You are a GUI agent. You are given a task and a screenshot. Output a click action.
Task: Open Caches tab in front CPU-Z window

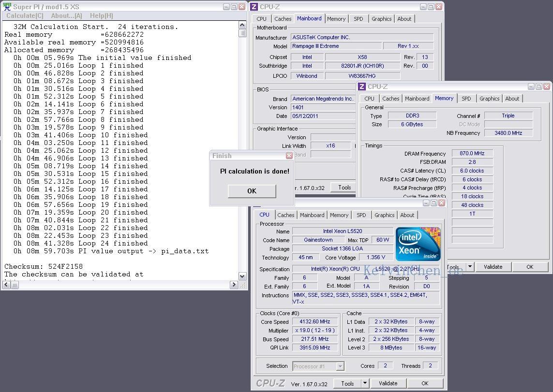click(x=285, y=215)
